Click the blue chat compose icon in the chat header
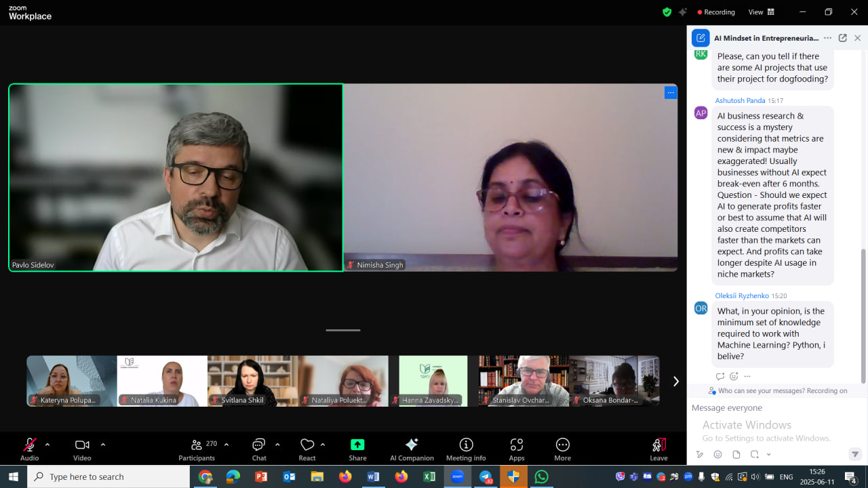 [701, 38]
